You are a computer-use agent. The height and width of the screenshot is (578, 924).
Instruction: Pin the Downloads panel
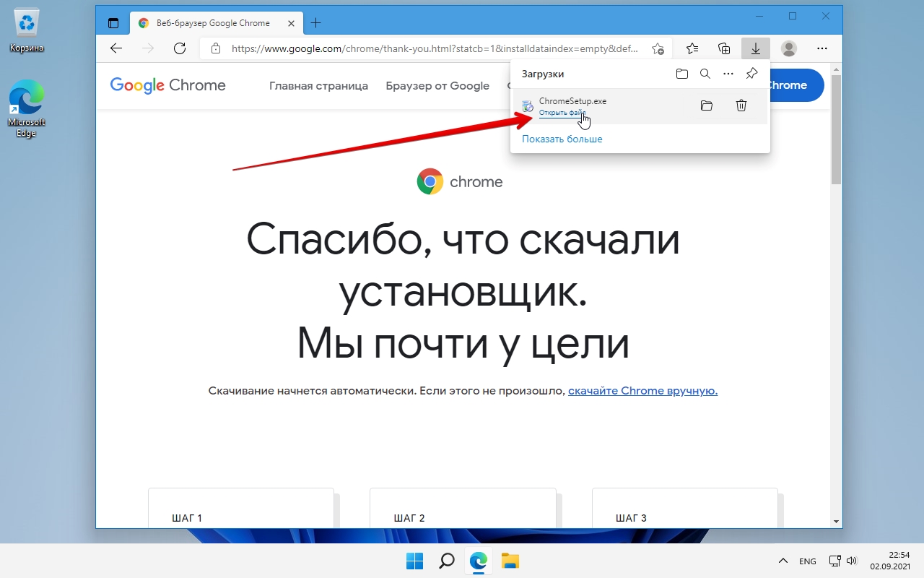(751, 74)
